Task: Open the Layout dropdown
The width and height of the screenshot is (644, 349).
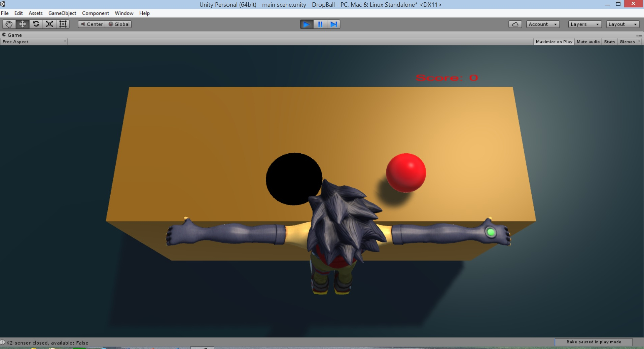Action: pyautogui.click(x=623, y=24)
